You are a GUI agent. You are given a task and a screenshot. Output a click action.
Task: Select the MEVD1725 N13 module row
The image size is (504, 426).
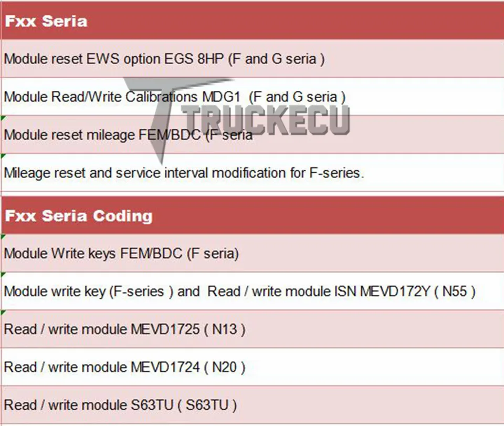click(x=253, y=329)
